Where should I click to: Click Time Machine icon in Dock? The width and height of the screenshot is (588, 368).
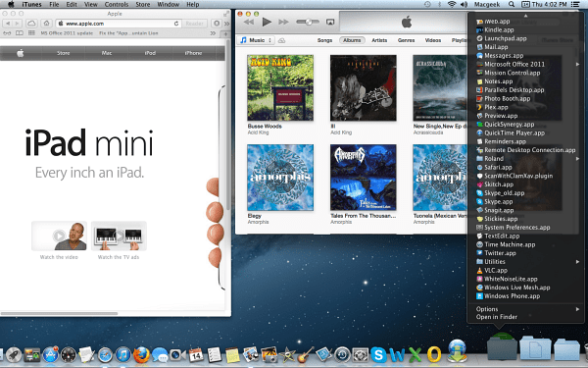342,354
